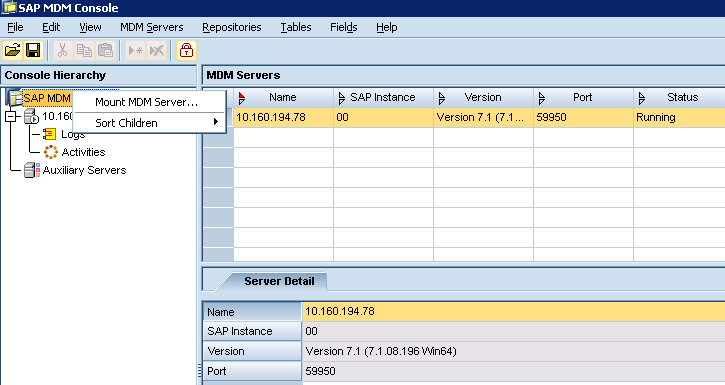Open the MDM Servers menu
The height and width of the screenshot is (385, 725).
pyautogui.click(x=152, y=27)
